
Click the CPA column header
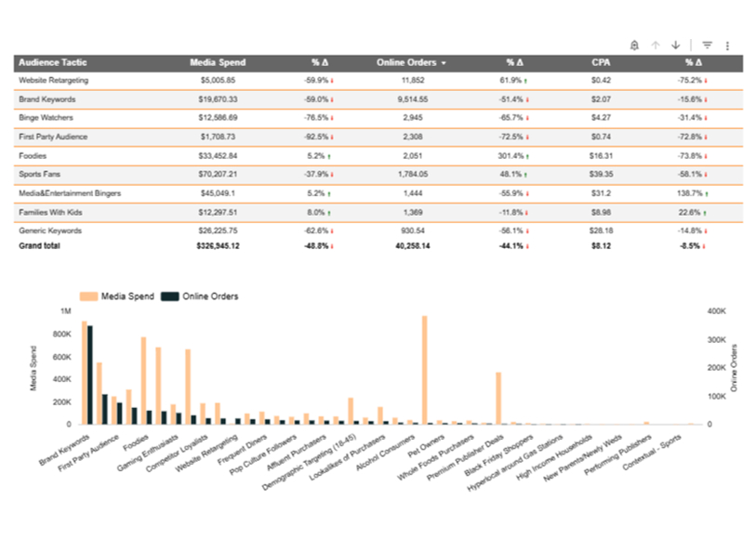[x=601, y=62]
